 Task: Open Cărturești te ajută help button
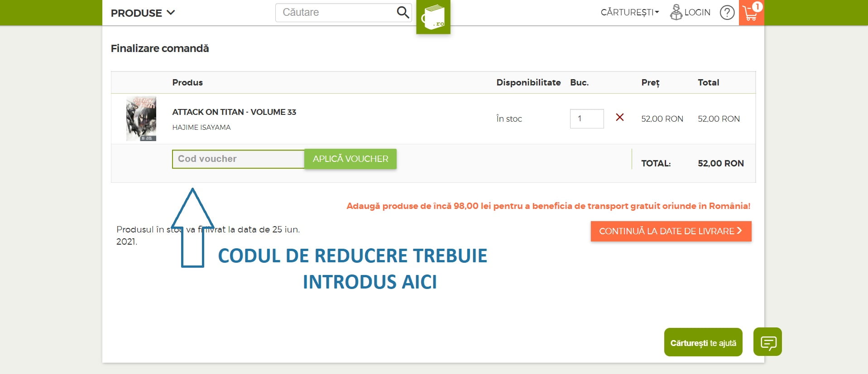click(x=703, y=343)
